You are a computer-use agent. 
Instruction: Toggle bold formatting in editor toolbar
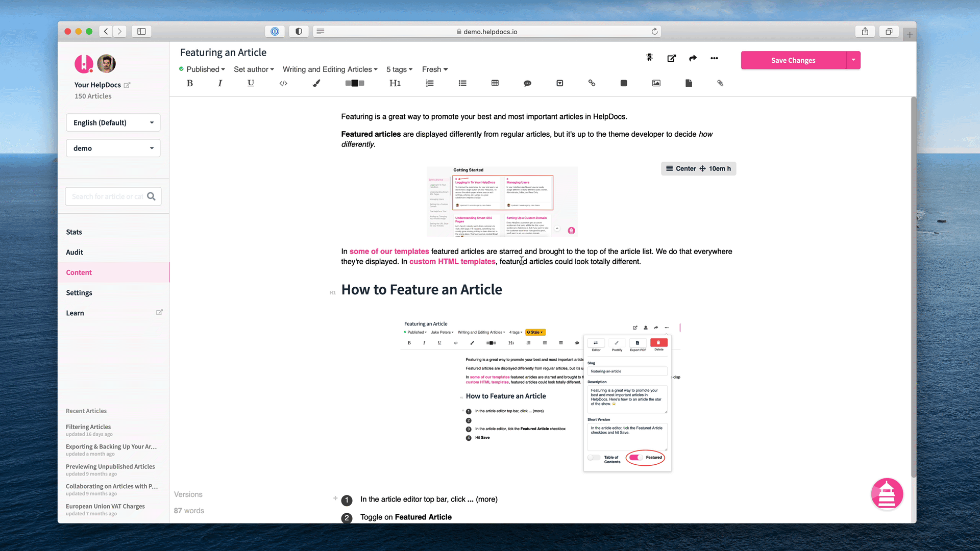(x=190, y=83)
